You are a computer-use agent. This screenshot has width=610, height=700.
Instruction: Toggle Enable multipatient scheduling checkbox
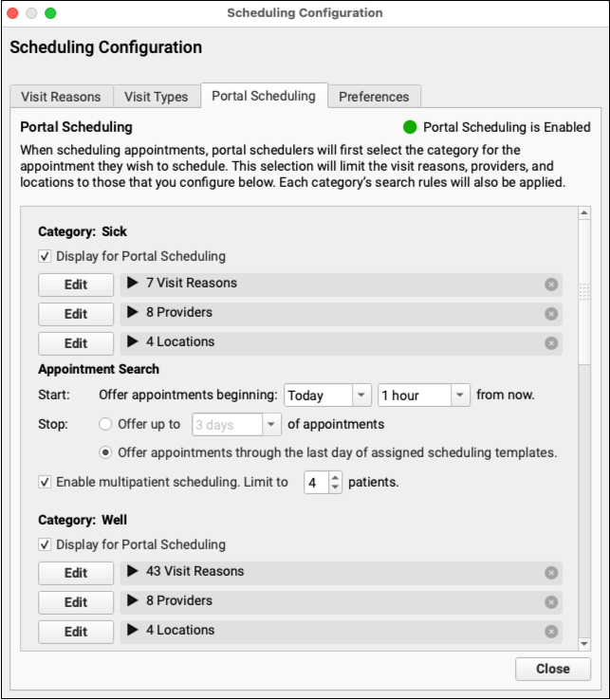(46, 482)
